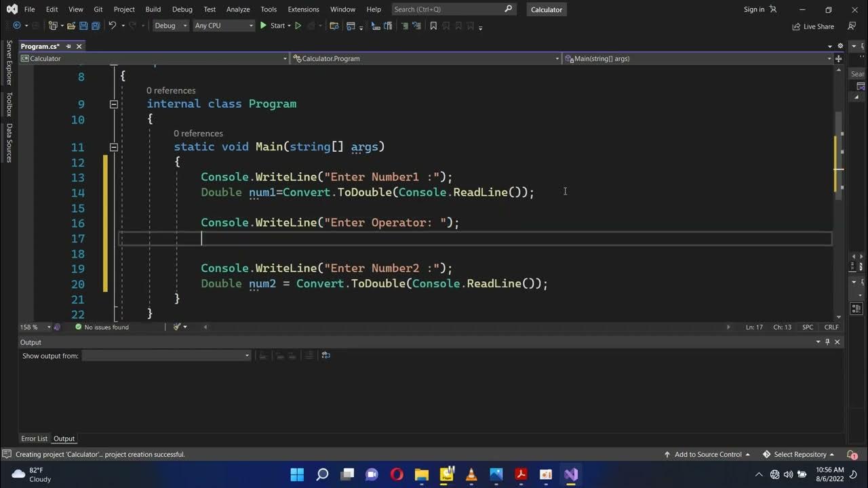
Task: Toggle auto-hide pin on Output panel
Action: (x=827, y=342)
